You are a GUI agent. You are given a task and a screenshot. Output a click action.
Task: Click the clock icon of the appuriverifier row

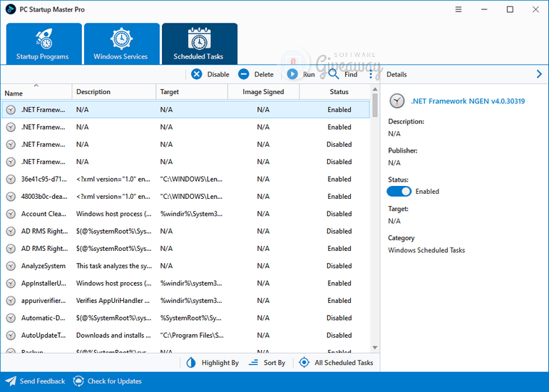click(x=11, y=301)
